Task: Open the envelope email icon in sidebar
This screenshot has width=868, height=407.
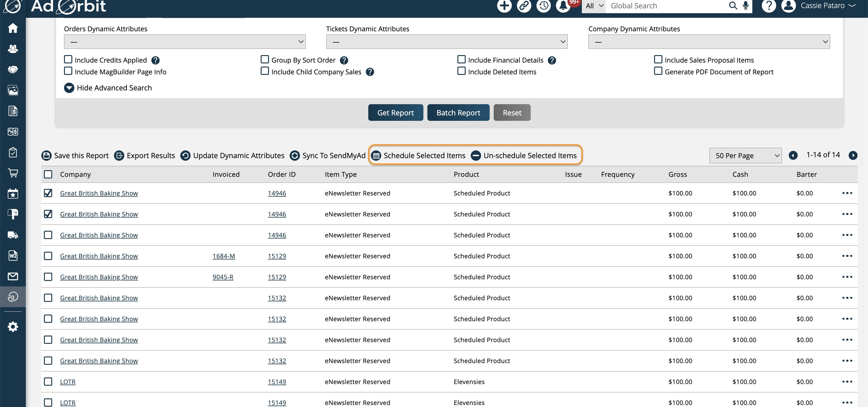Action: tap(13, 276)
